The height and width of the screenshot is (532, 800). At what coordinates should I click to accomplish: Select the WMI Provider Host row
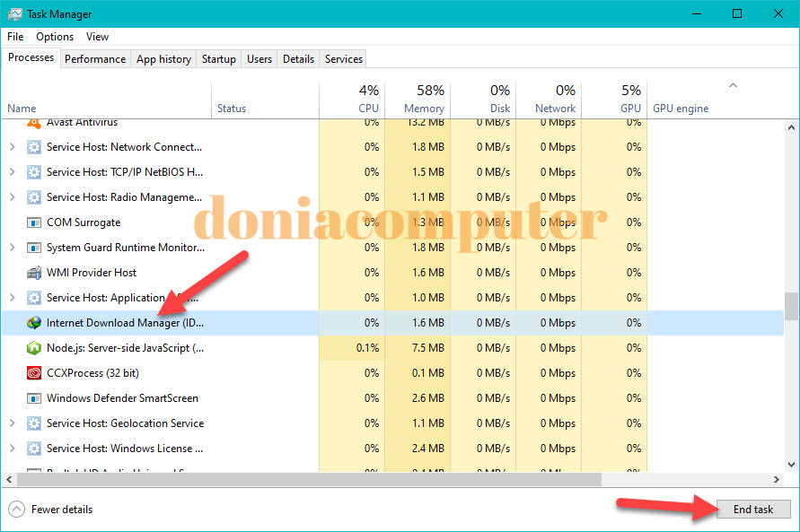pyautogui.click(x=393, y=273)
